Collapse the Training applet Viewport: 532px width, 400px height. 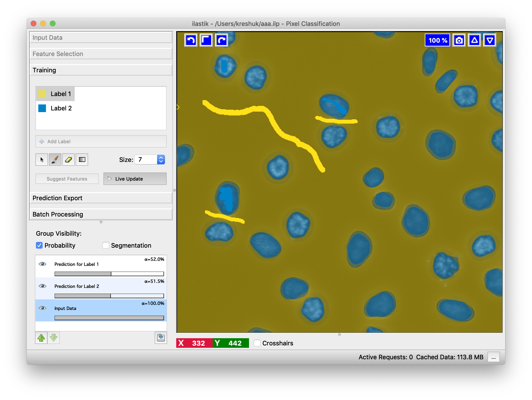101,70
